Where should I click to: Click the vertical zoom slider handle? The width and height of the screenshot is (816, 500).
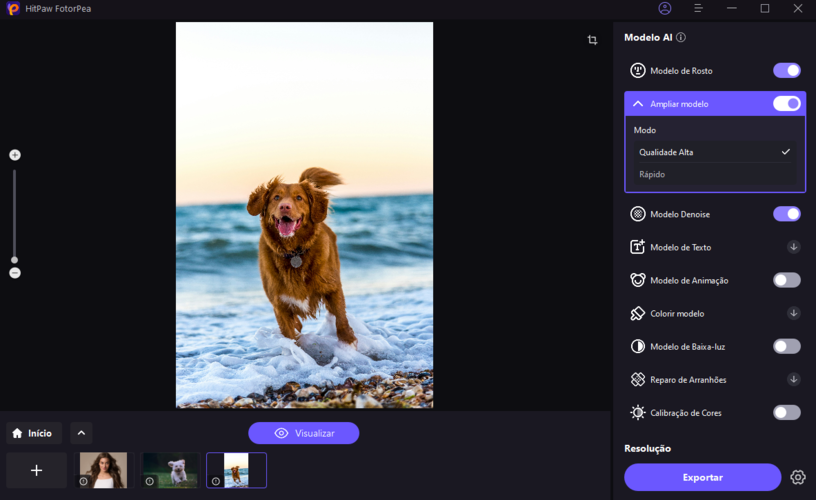pyautogui.click(x=15, y=260)
